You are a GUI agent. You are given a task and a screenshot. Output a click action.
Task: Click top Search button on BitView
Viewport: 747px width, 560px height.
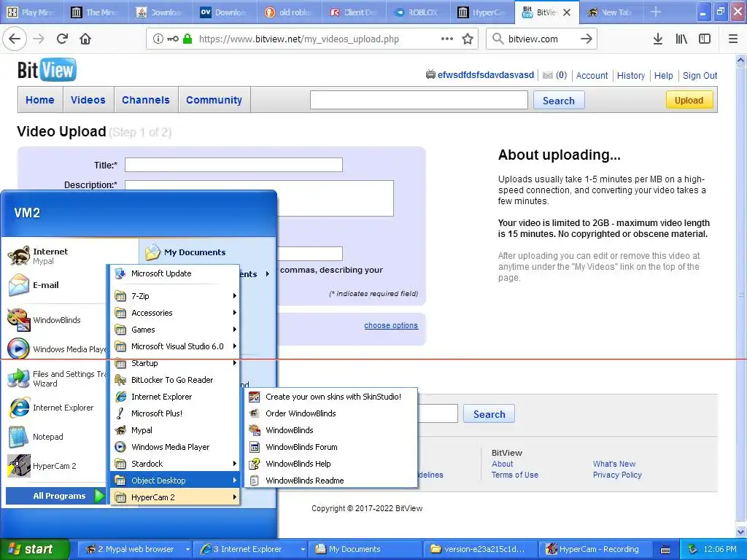(558, 101)
